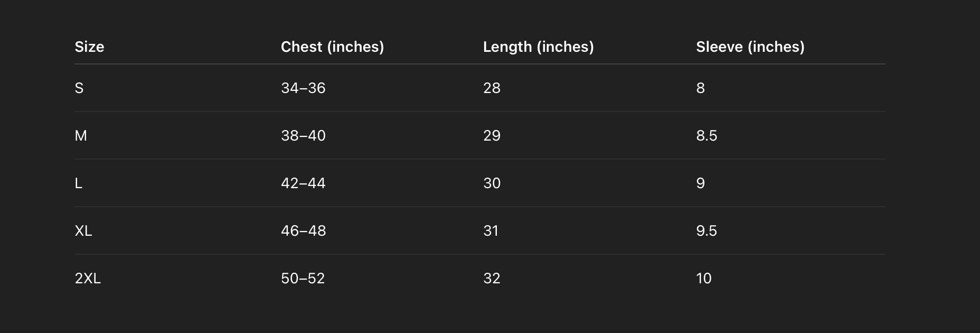Click the Length (inches) column header

point(538,47)
